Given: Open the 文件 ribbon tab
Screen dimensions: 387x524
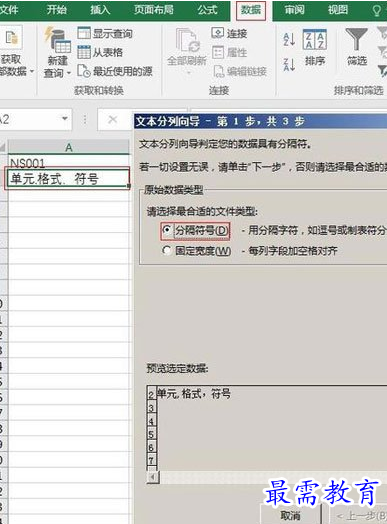Looking at the screenshot, I should tap(9, 10).
